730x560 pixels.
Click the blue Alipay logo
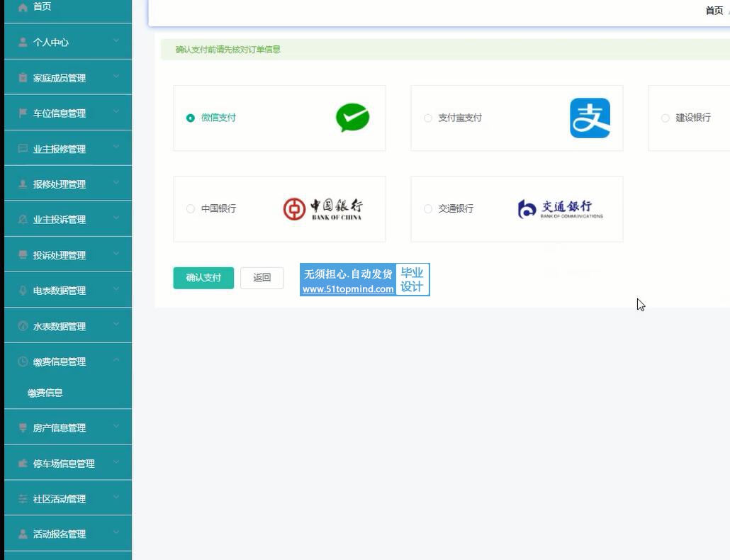590,118
